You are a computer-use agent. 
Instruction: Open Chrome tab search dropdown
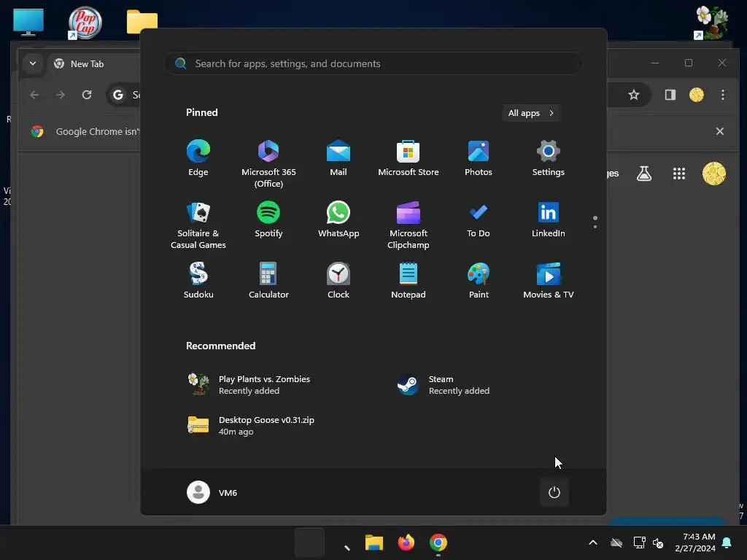32,63
